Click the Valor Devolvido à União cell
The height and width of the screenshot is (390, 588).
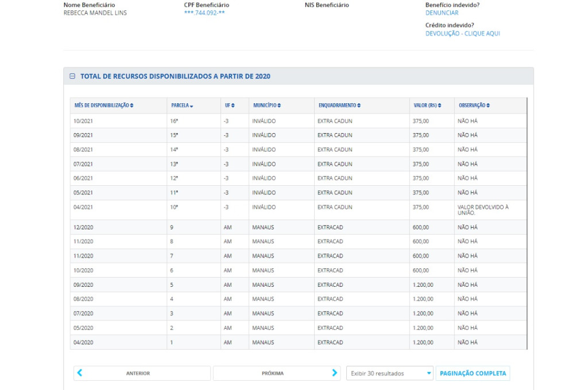[483, 210]
